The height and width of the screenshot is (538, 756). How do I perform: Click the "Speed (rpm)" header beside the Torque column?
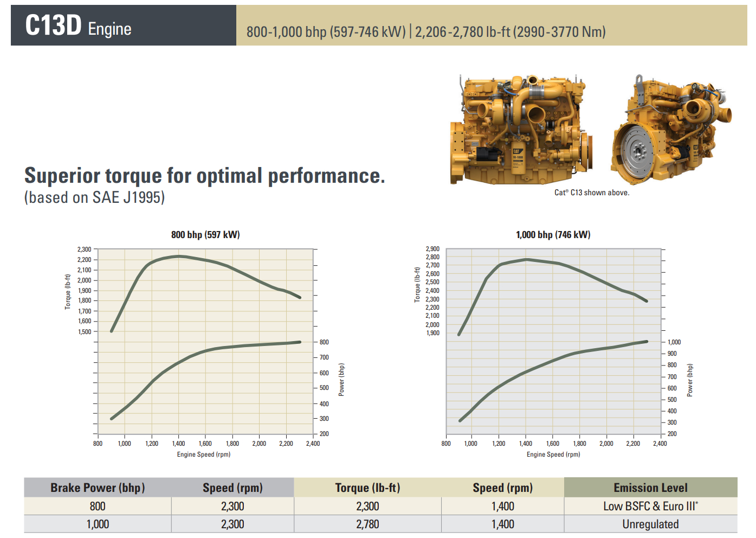point(503,488)
